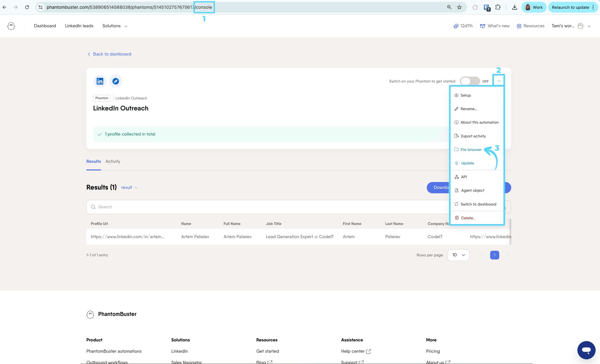Click the extension icon with 7 badge
600x364 pixels.
coord(487,8)
